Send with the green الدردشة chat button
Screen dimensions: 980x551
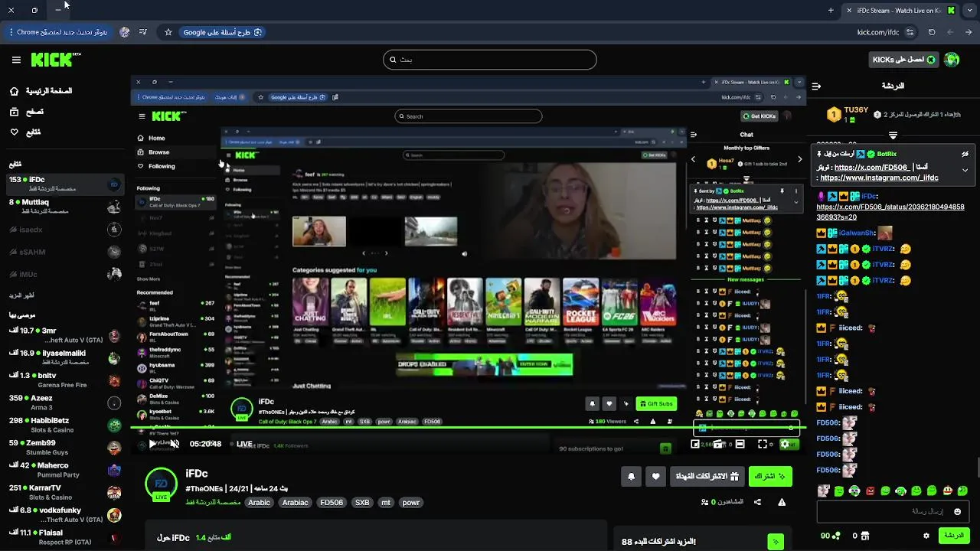(954, 536)
